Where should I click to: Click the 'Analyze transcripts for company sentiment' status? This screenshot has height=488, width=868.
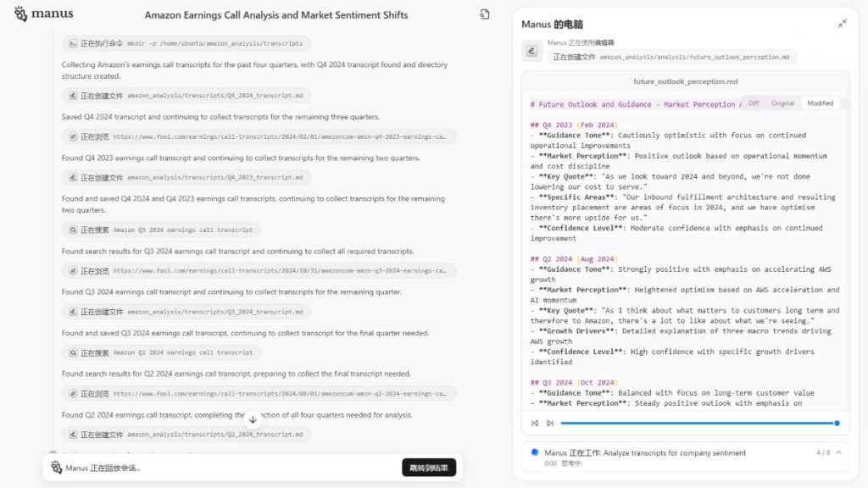674,452
